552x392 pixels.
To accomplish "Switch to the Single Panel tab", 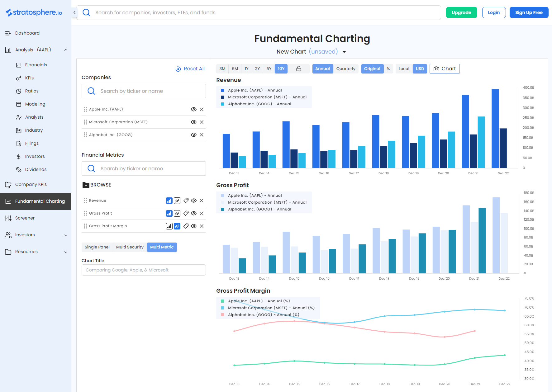I will [x=97, y=247].
